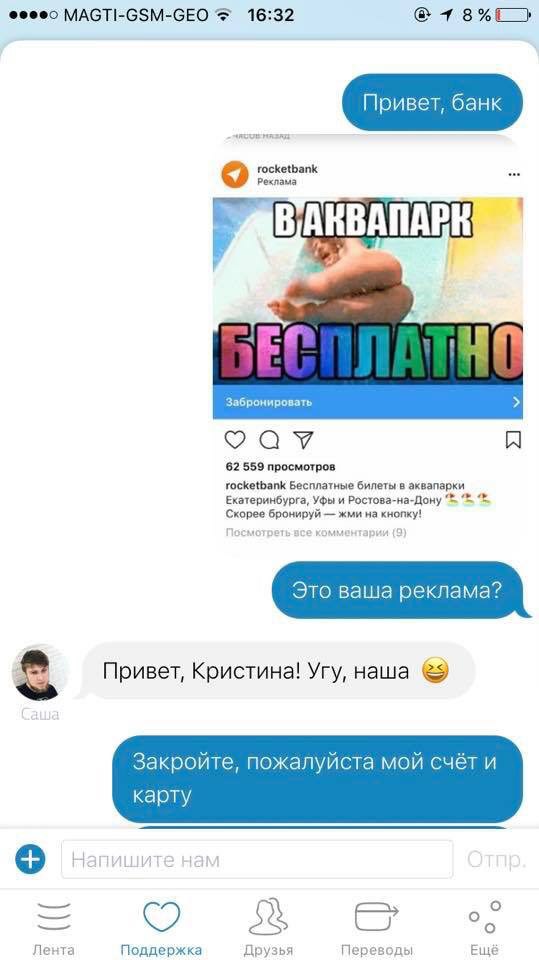Tap the share paper-plane icon in ad
539x960 pixels.
303,440
